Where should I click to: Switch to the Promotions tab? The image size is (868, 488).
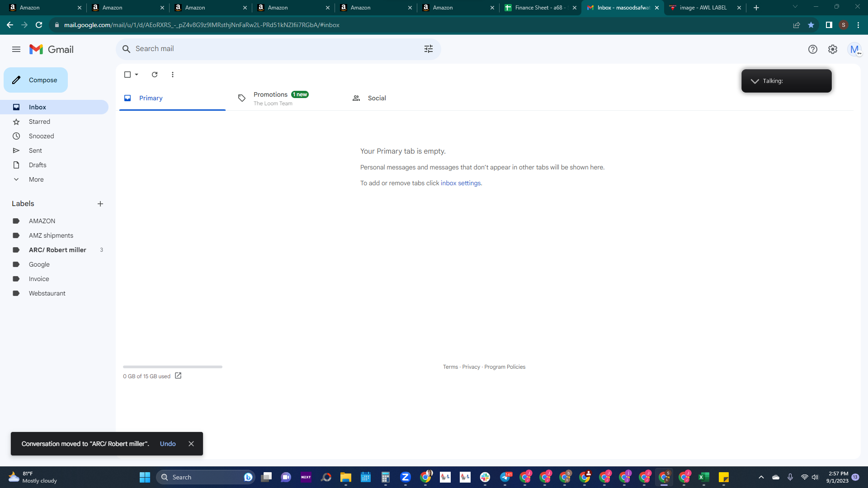(287, 98)
